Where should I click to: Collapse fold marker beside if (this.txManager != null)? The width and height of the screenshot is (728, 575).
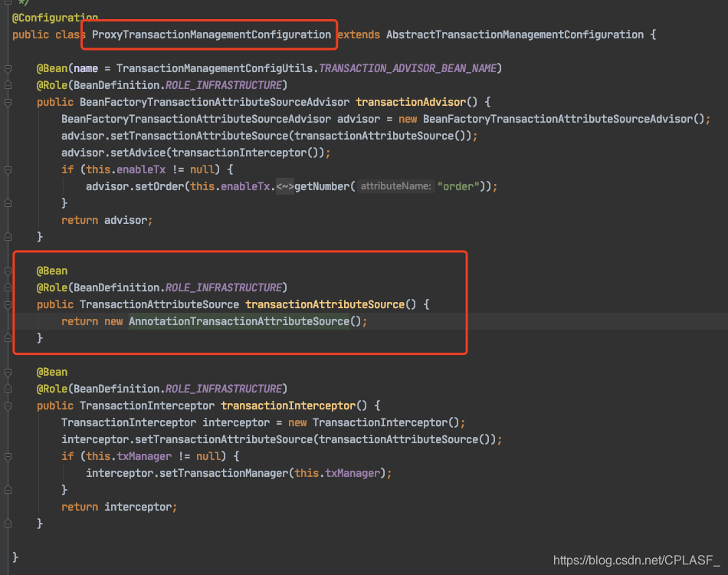point(8,457)
